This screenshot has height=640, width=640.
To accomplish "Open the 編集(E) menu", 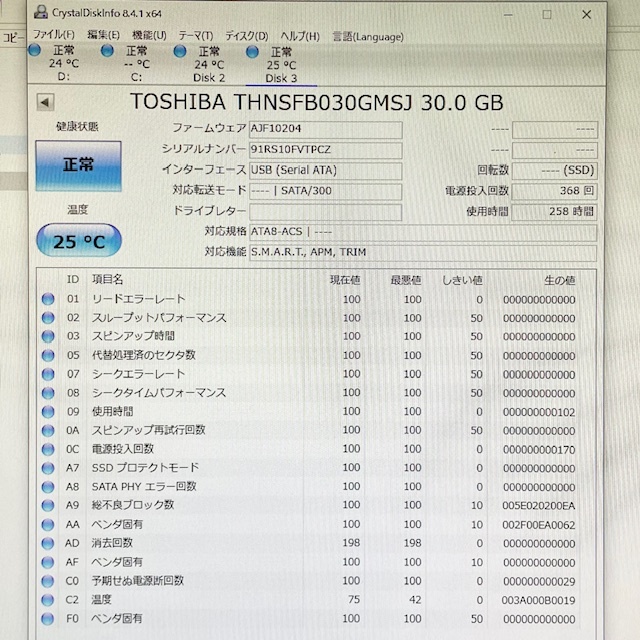I will pos(103,35).
